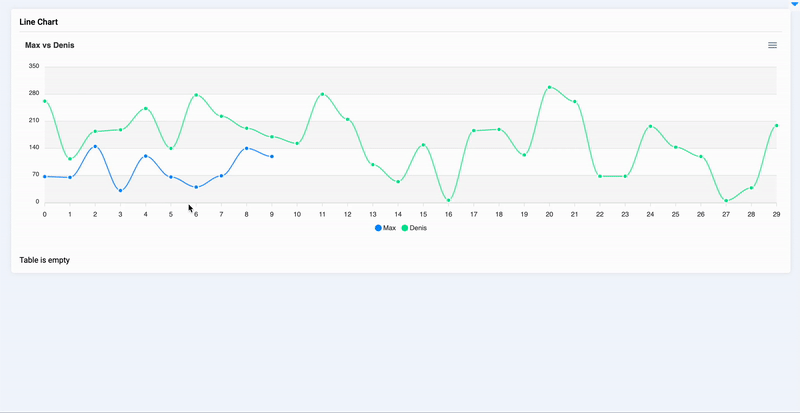This screenshot has width=800, height=413.
Task: Click the green Denis legend marker
Action: 405,229
